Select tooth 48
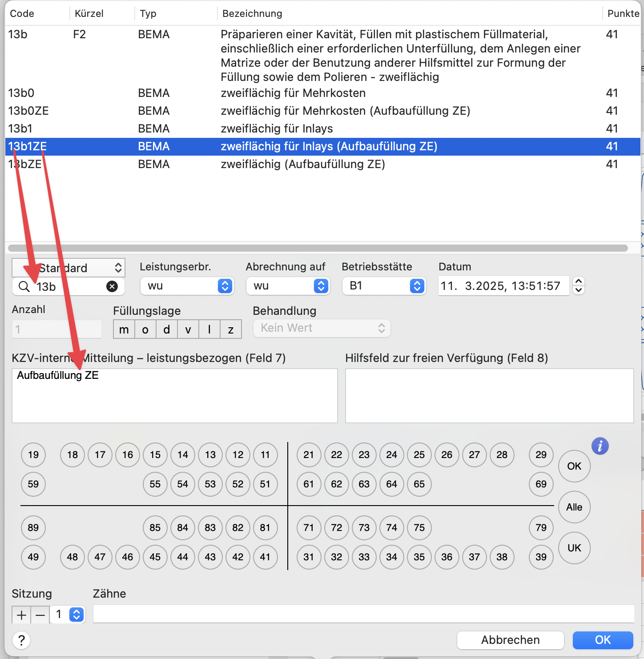This screenshot has width=644, height=659. pyautogui.click(x=72, y=557)
